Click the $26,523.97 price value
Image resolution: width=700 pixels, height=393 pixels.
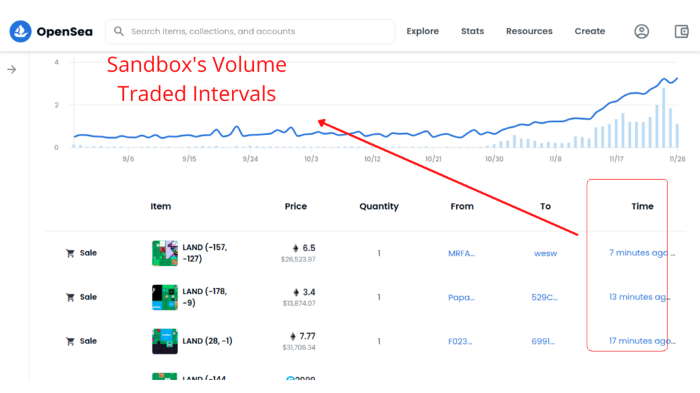point(298,259)
